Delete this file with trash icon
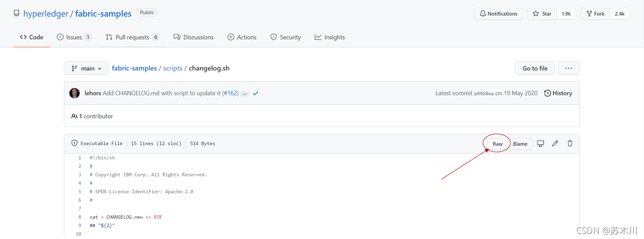This screenshot has width=644, height=239. pos(570,143)
